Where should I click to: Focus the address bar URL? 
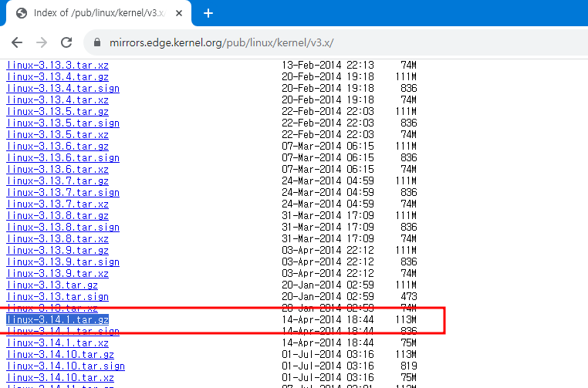click(221, 42)
